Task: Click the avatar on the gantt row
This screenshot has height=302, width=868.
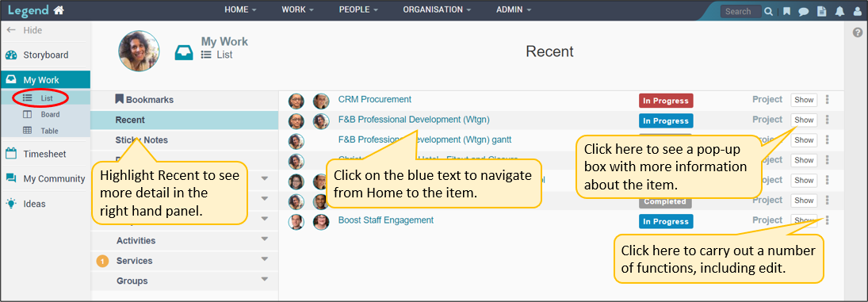Action: tap(296, 142)
